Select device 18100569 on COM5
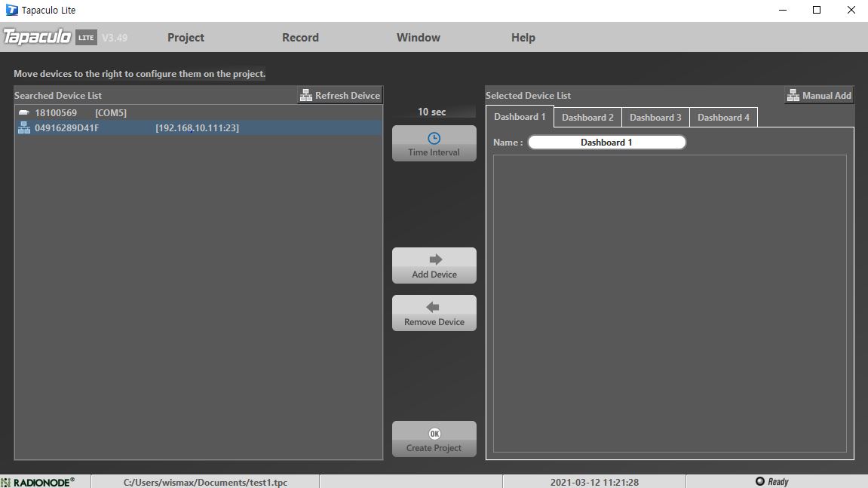The image size is (868, 488). [x=198, y=113]
